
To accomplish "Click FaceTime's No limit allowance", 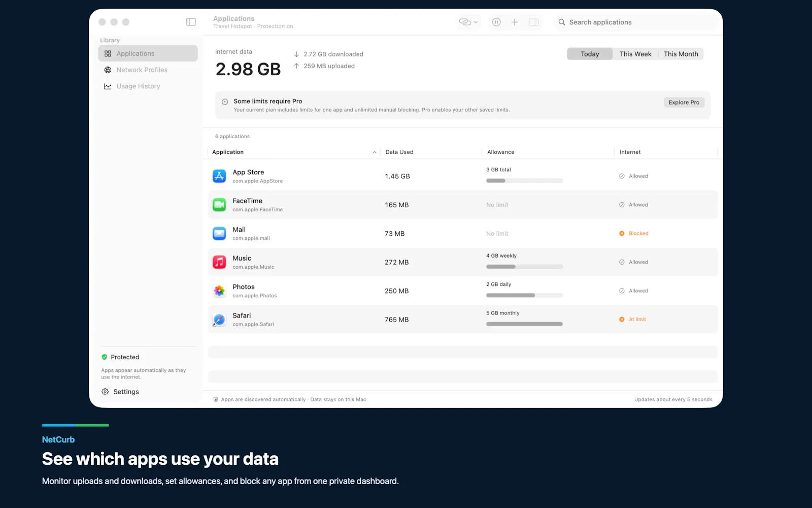I will click(x=497, y=205).
